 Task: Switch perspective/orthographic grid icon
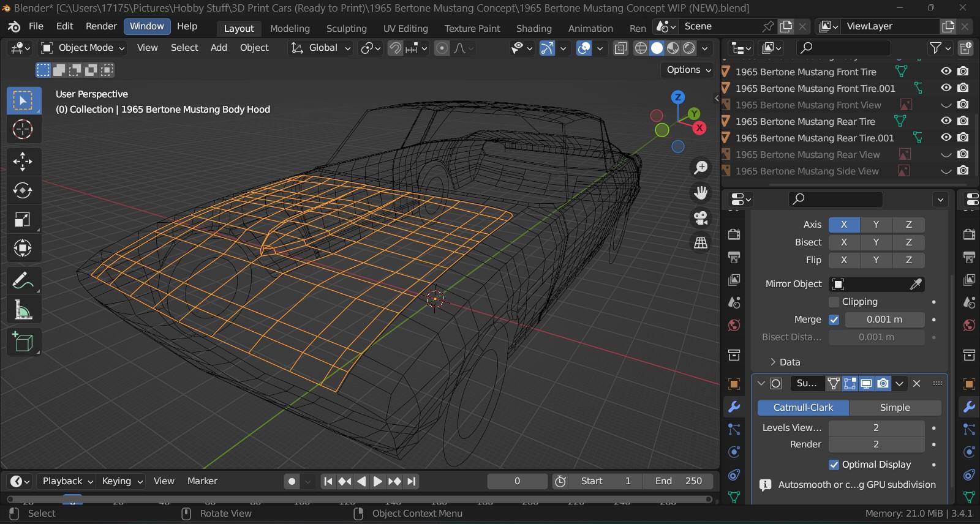coord(700,243)
